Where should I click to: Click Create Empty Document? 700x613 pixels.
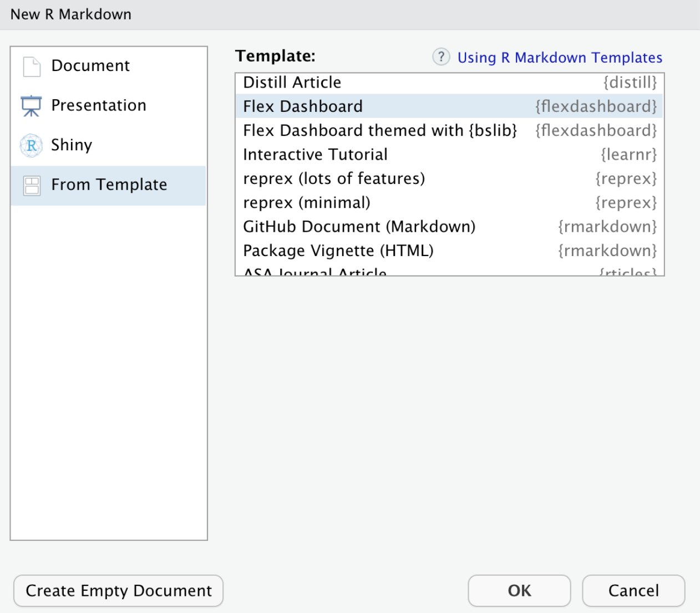[118, 591]
